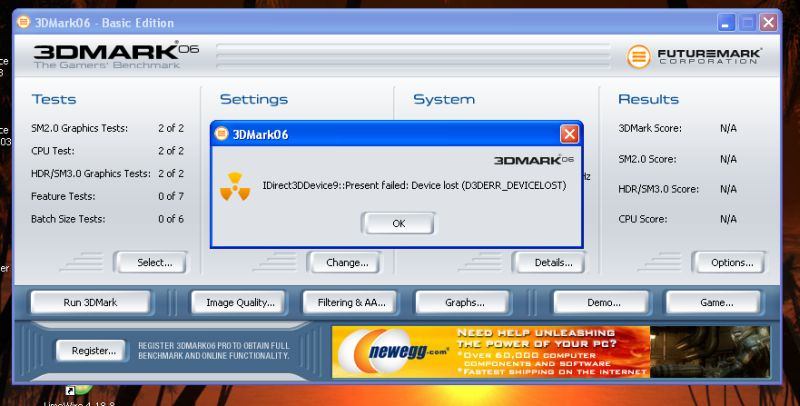Start the benchmark with Run 3DMark
The height and width of the screenshot is (406, 800).
point(90,302)
